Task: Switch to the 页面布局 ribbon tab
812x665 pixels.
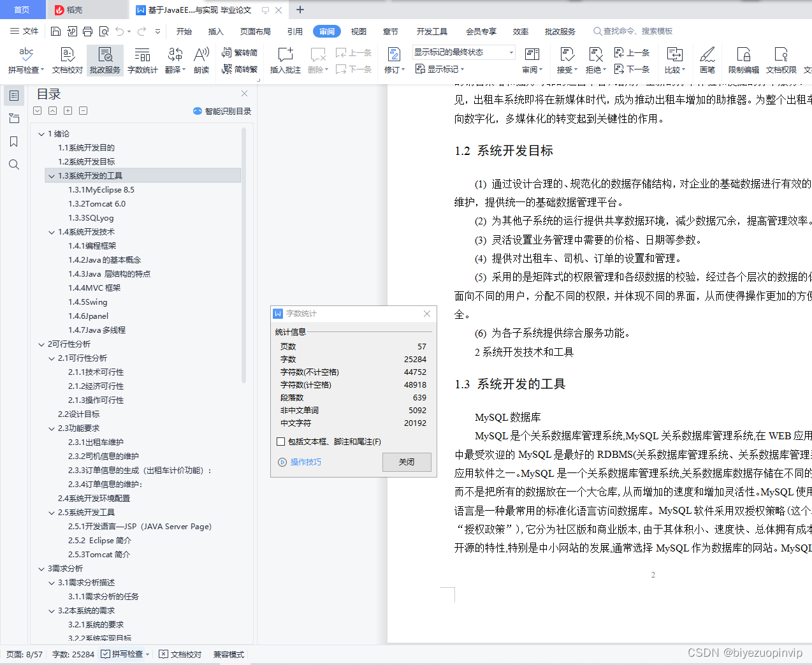Action: (x=256, y=31)
